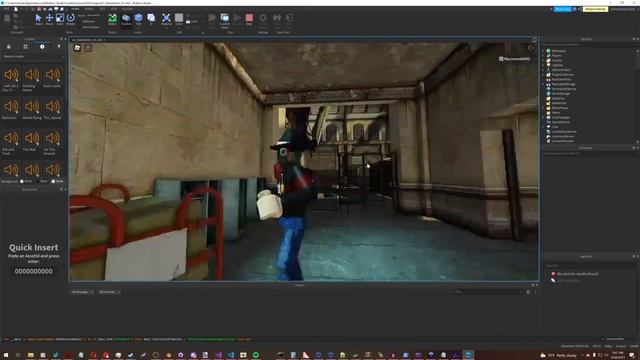Click the yellow button at top right

[595, 9]
